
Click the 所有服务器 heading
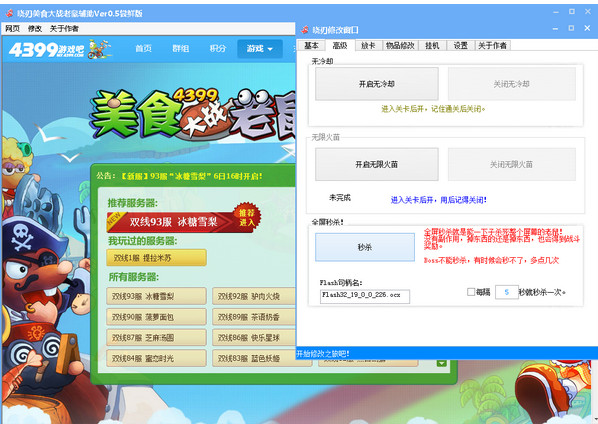coord(133,277)
